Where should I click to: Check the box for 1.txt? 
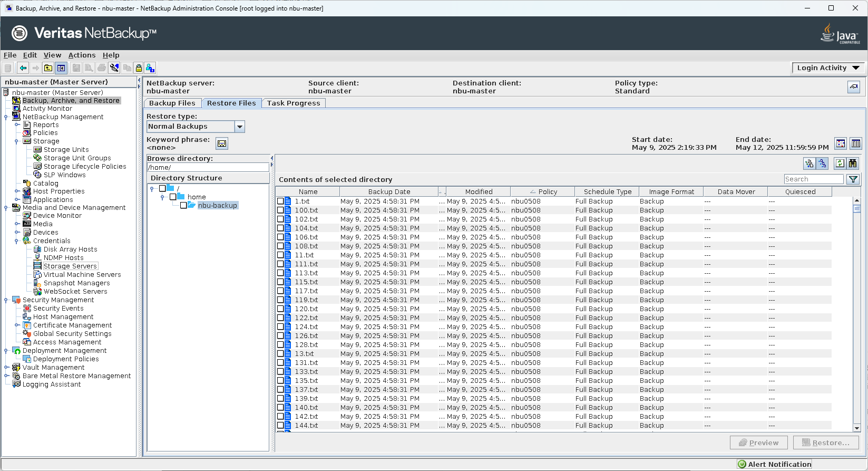pyautogui.click(x=280, y=201)
